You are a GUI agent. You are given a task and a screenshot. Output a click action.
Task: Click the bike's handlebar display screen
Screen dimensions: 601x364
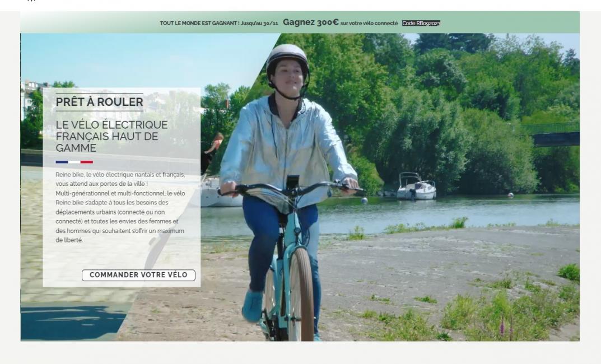293,181
